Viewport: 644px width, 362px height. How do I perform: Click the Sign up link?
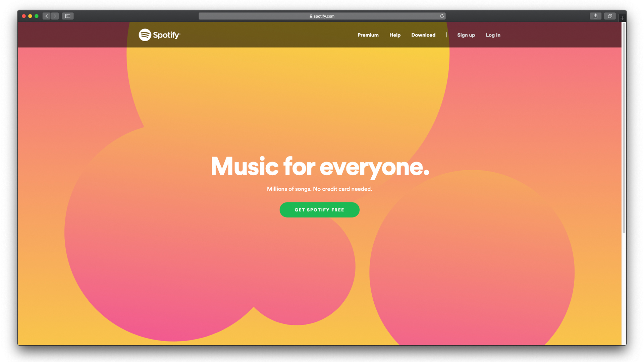tap(466, 35)
